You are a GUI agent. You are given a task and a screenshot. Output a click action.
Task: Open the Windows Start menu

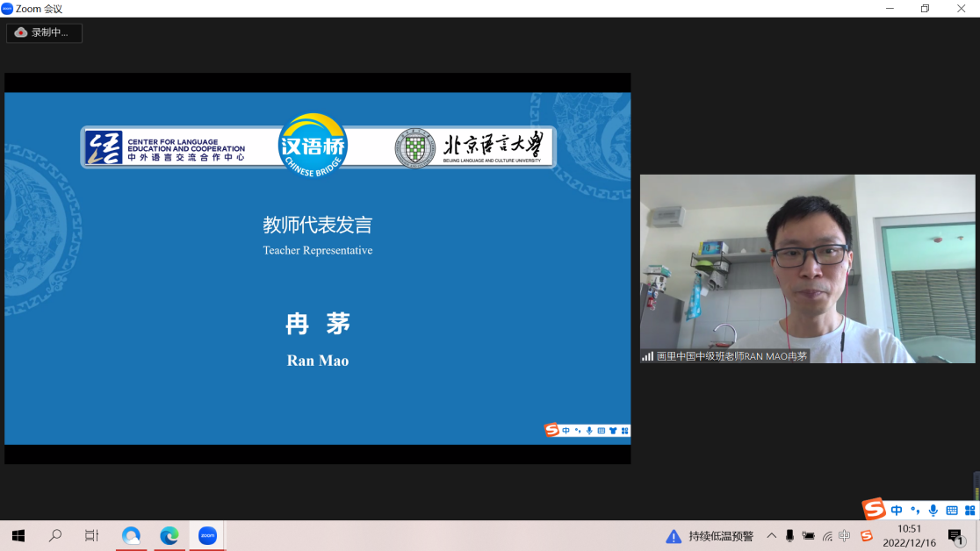[x=18, y=535]
